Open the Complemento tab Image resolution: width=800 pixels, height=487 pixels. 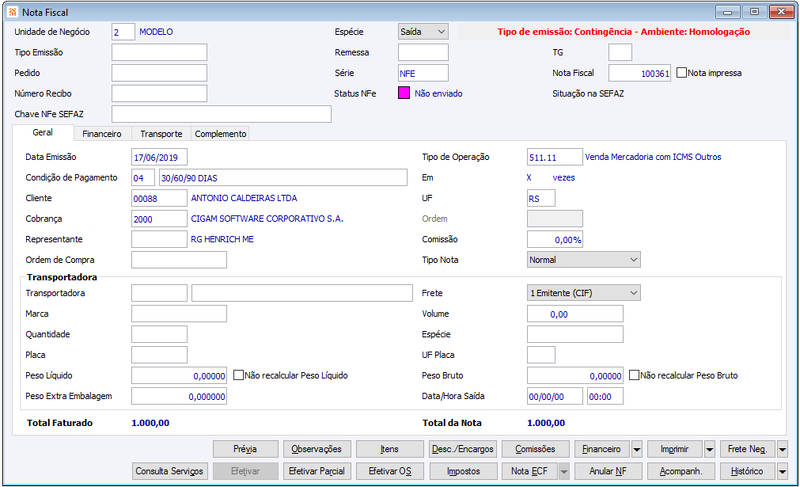[x=220, y=134]
